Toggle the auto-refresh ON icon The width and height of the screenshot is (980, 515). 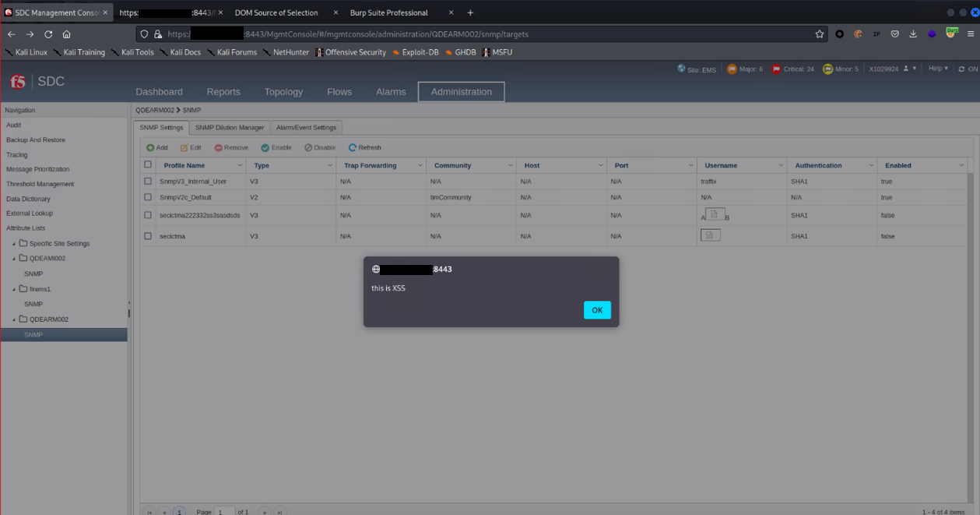[962, 69]
